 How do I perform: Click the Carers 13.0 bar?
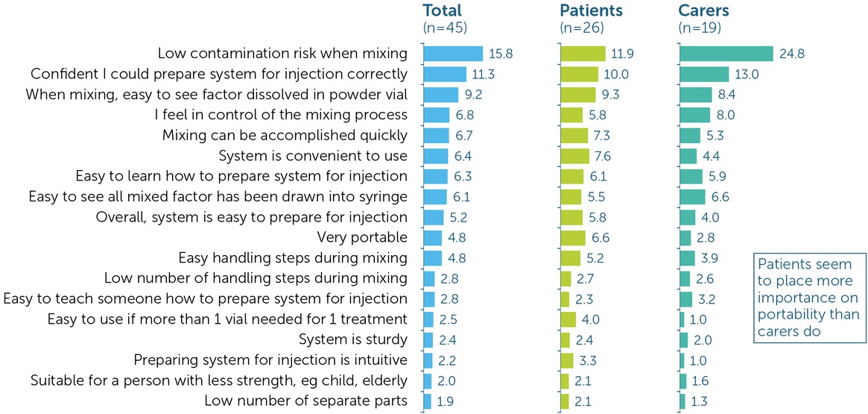click(x=704, y=74)
